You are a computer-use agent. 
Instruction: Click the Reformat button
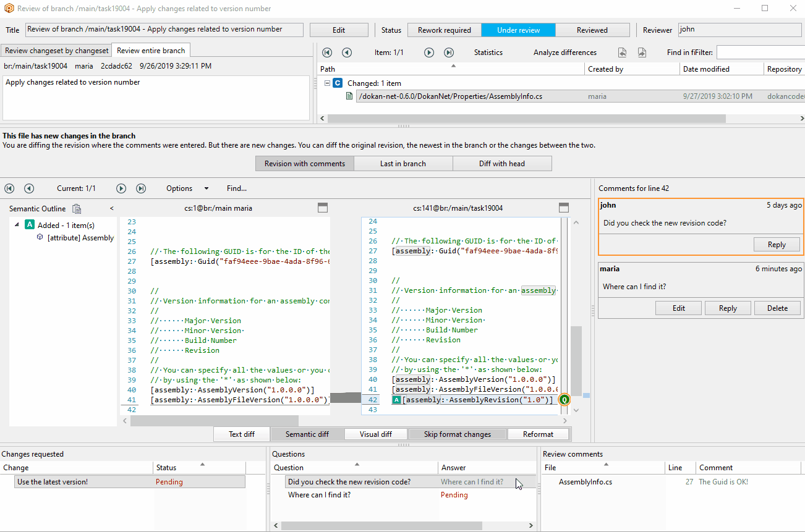(x=537, y=434)
